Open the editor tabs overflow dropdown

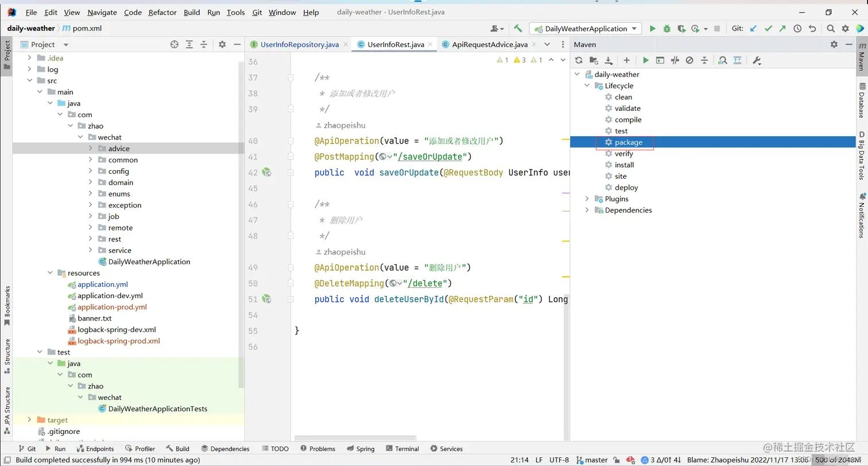click(x=548, y=44)
